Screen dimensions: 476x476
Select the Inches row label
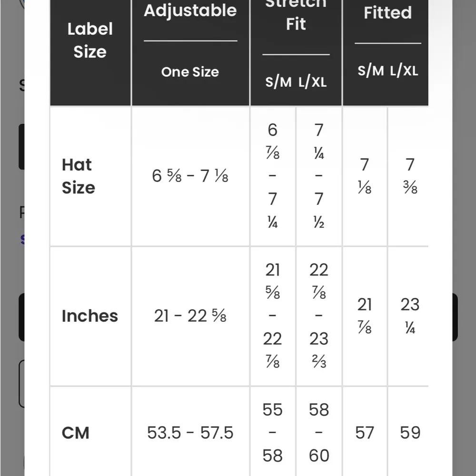[x=89, y=316]
